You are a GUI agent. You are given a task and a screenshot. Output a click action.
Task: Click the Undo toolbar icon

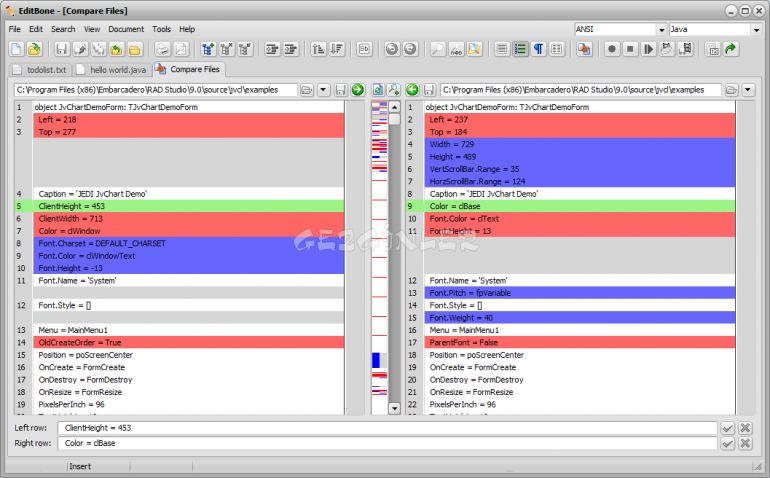(391, 49)
